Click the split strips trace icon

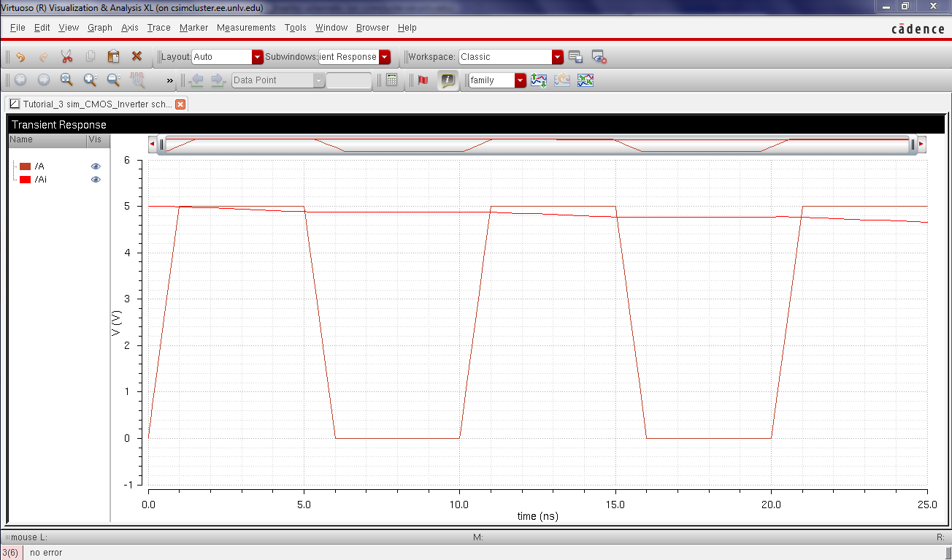point(539,80)
